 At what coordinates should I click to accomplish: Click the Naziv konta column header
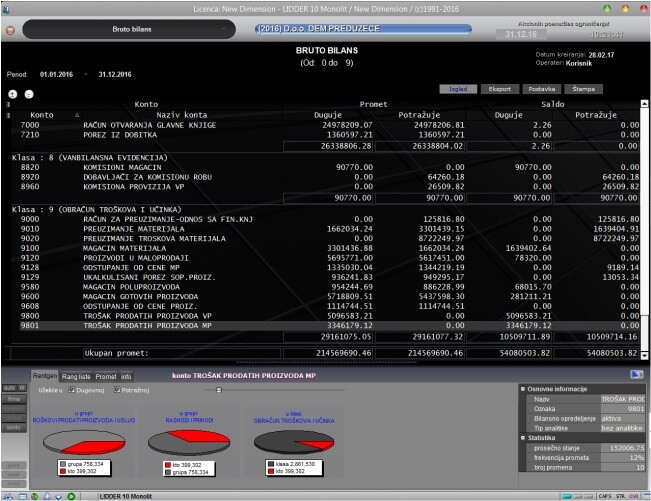pos(181,115)
